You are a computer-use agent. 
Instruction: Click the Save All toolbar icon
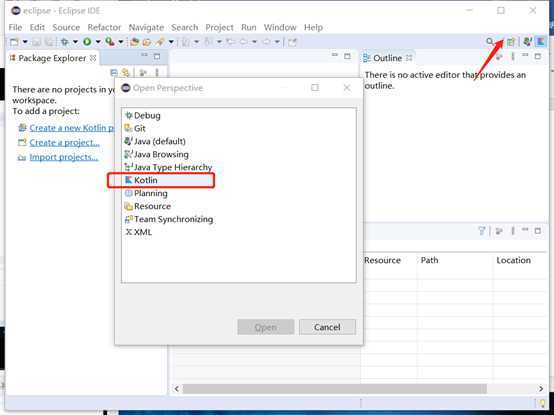49,42
